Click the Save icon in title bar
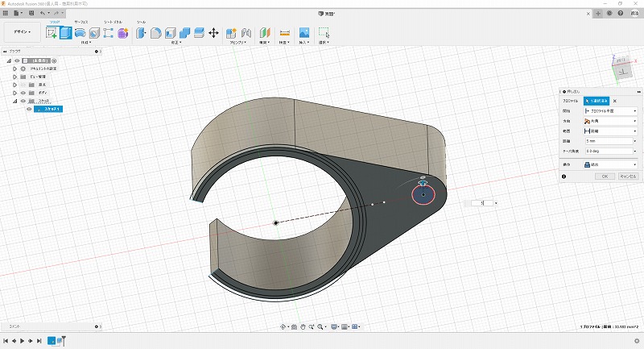 pos(30,14)
